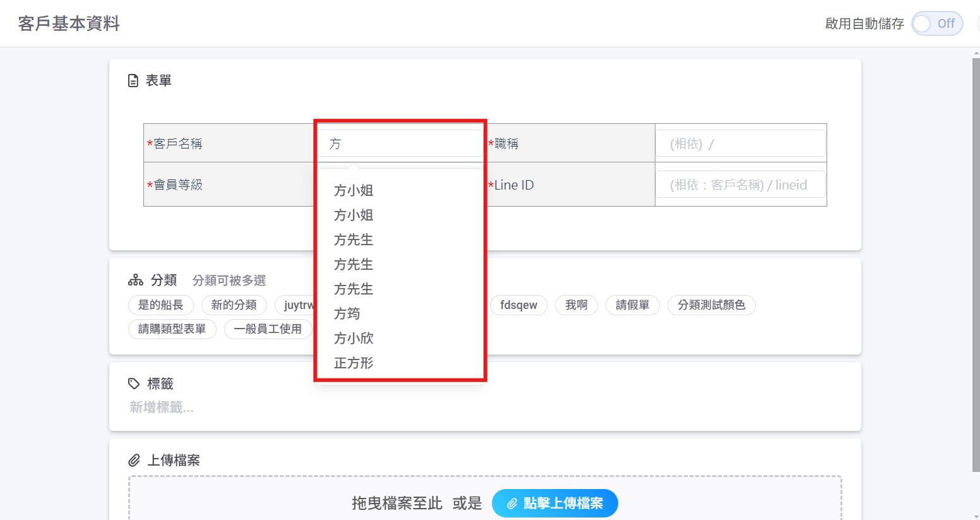Click the 新增標籤 tag input
Image resolution: width=980 pixels, height=520 pixels.
tap(162, 408)
